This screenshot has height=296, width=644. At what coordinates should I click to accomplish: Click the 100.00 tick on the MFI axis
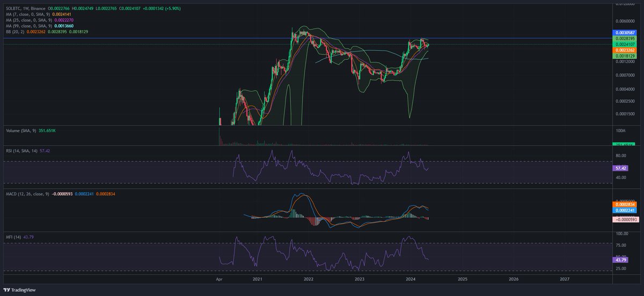click(622, 234)
